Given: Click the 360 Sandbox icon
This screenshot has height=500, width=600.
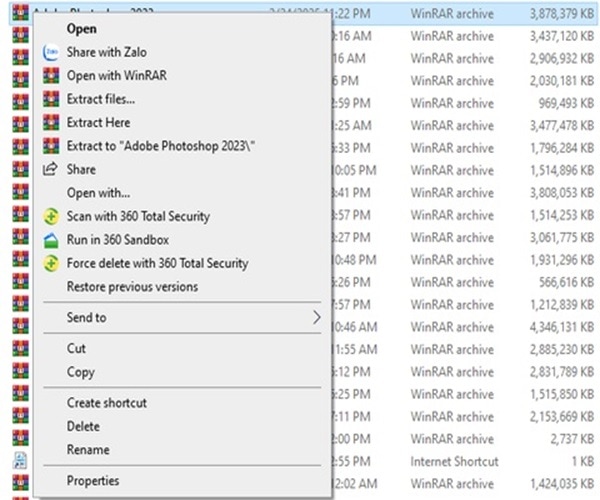Looking at the screenshot, I should [x=51, y=240].
